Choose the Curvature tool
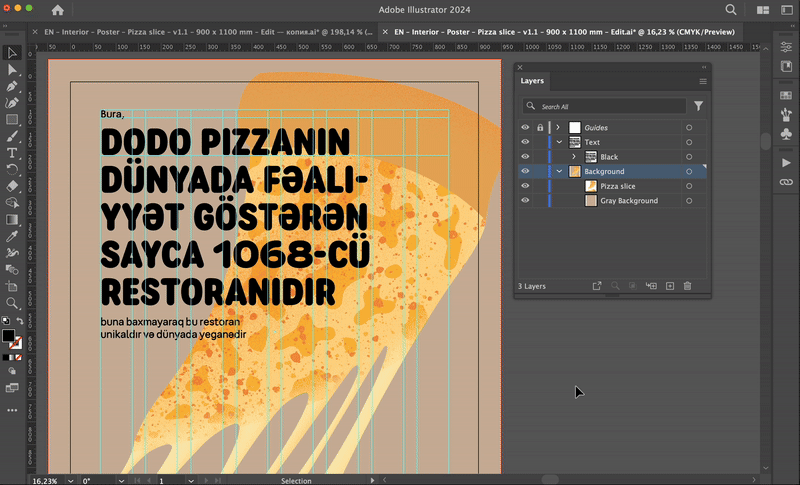 12,103
